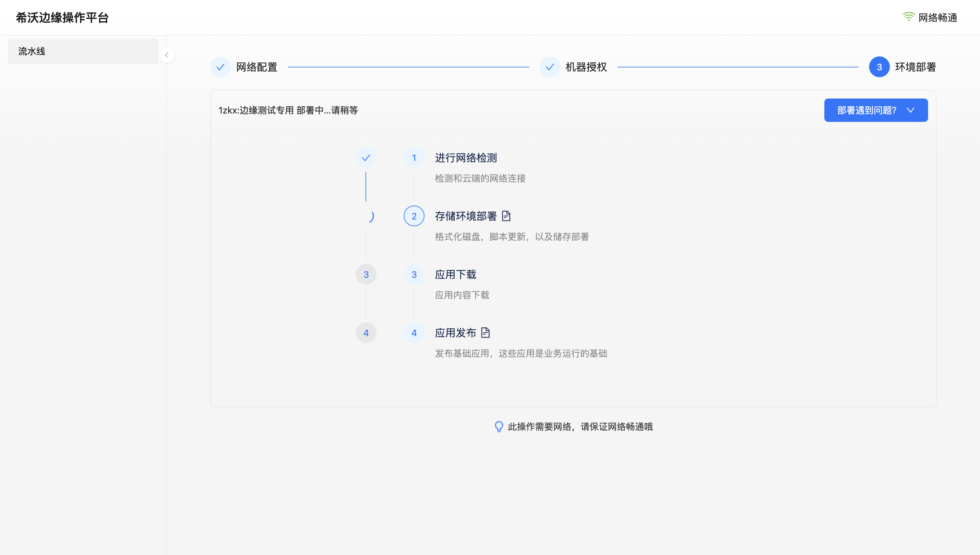Viewport: 980px width, 555px height.
Task: Click the outlined number 2 circle for 存储环境部署
Action: tap(414, 216)
